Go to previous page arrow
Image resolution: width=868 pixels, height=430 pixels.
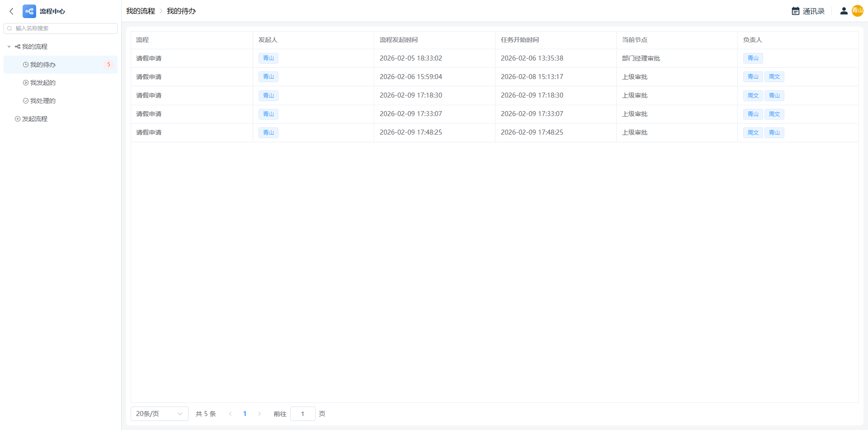[x=230, y=414]
